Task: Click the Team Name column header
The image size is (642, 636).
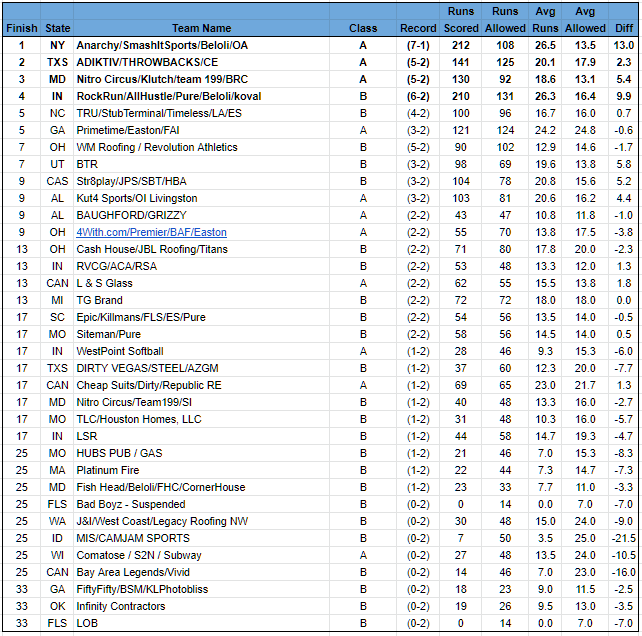Action: coord(201,28)
